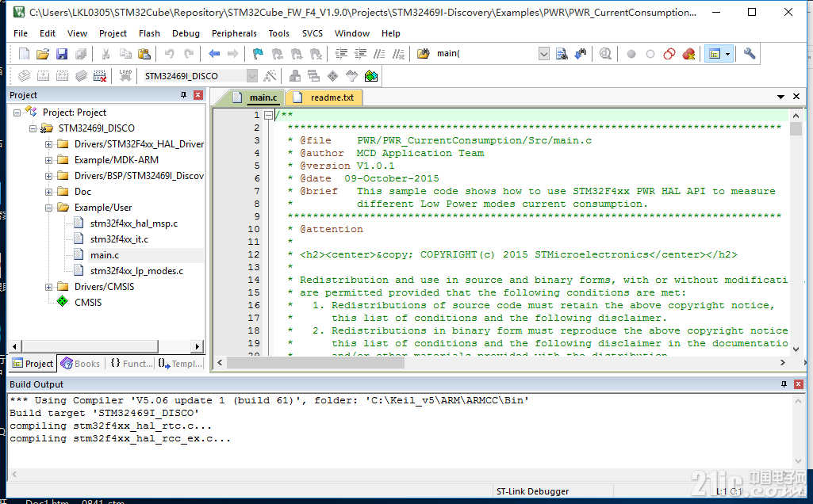Open Manage Run-Time Environment green diamond icon
The width and height of the screenshot is (813, 504).
tap(333, 76)
